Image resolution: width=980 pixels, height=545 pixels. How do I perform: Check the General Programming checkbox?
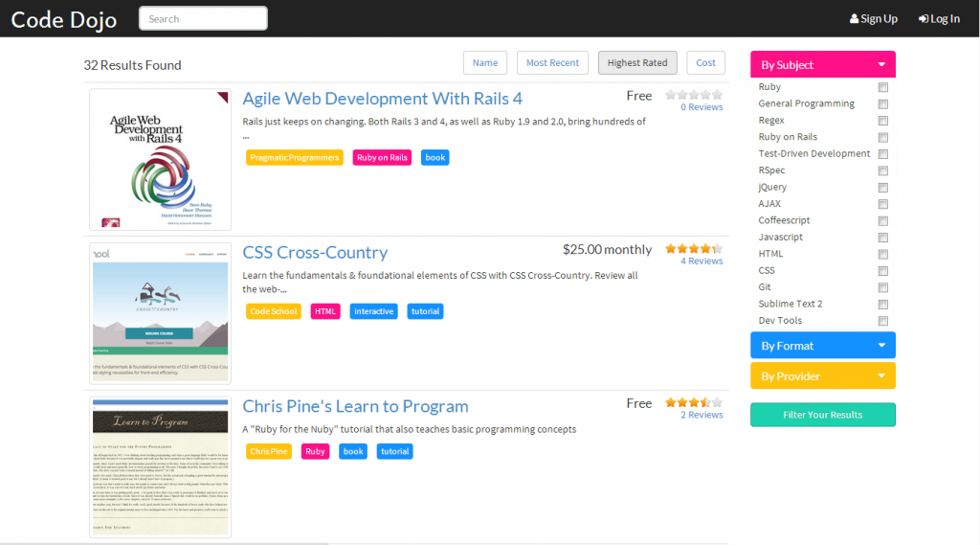pyautogui.click(x=883, y=103)
